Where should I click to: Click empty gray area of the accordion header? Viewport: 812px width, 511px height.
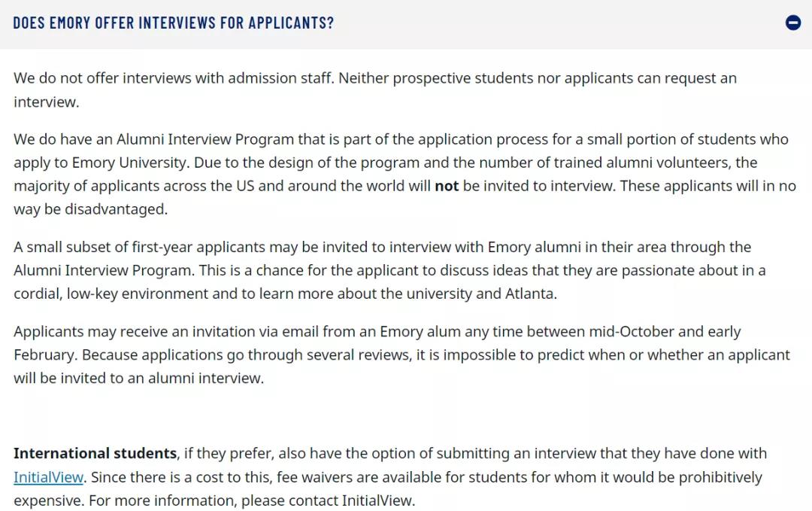(x=559, y=24)
